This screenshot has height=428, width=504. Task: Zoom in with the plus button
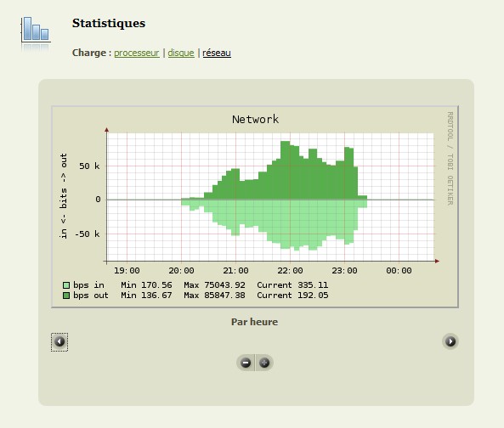coord(264,363)
